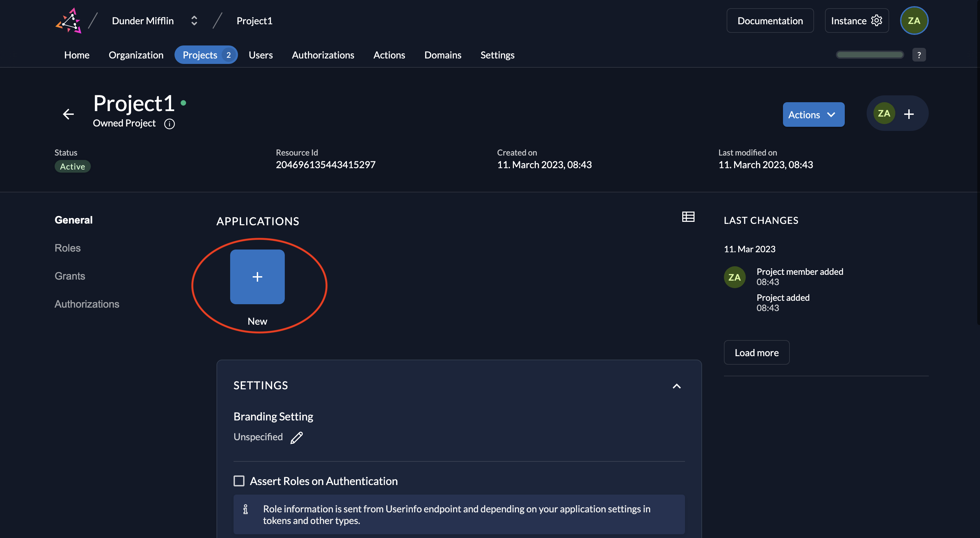Screen dimensions: 980x538
Task: Click the Documentation button
Action: (x=770, y=21)
